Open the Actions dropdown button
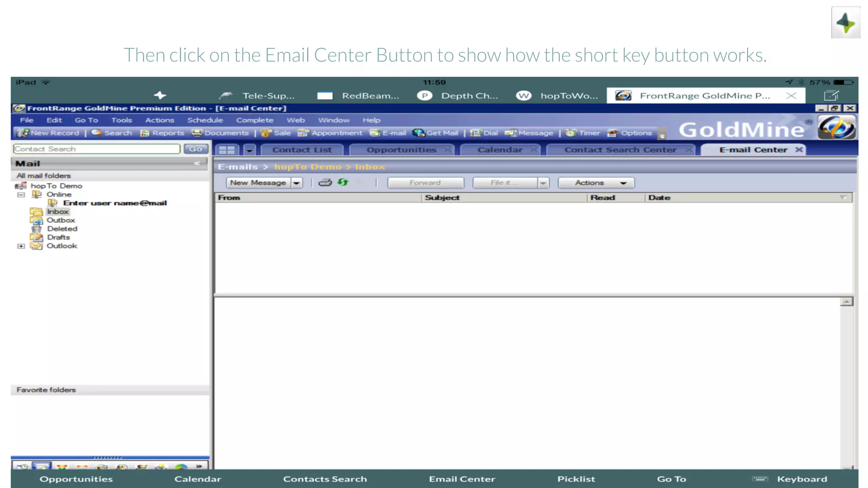868x488 pixels. coord(596,183)
